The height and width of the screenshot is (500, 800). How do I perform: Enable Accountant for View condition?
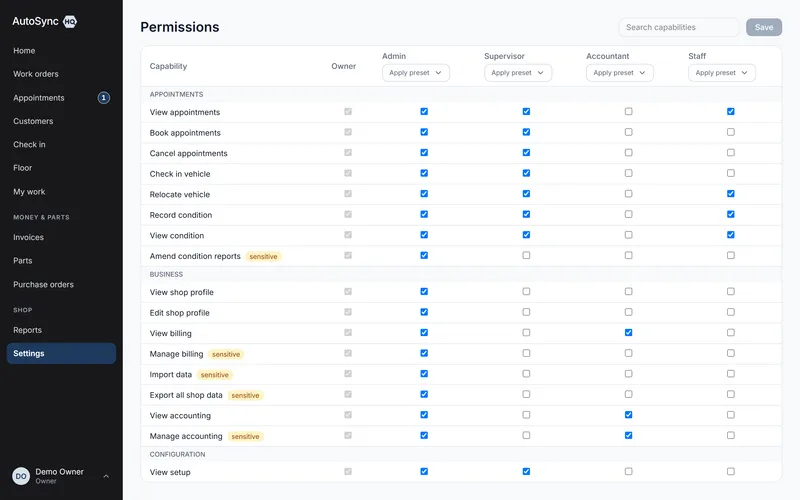pos(629,235)
